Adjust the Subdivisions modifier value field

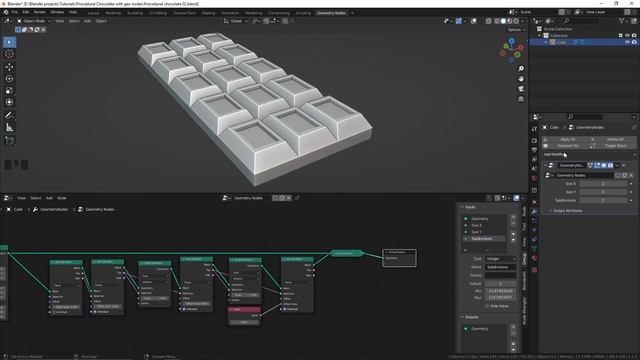[603, 200]
